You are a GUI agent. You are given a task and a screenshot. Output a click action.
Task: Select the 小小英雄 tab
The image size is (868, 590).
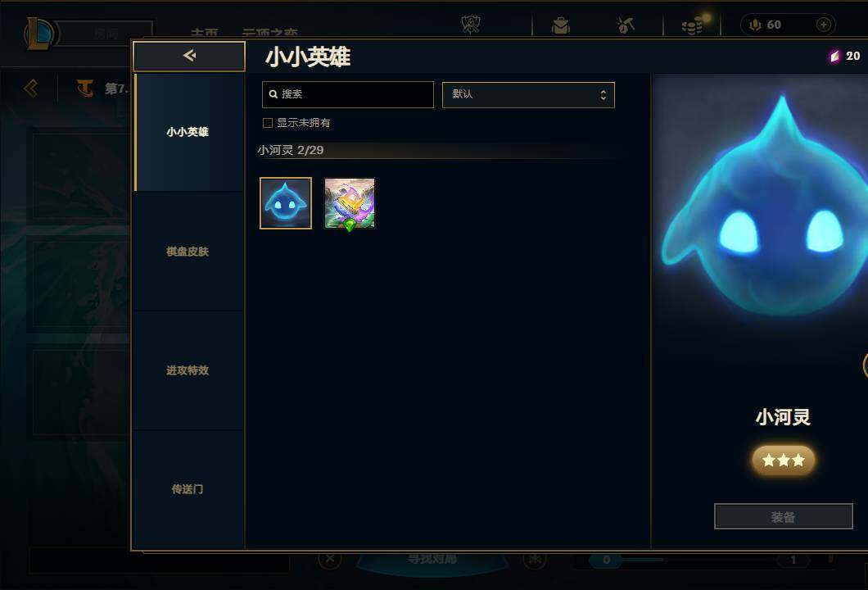(x=188, y=132)
